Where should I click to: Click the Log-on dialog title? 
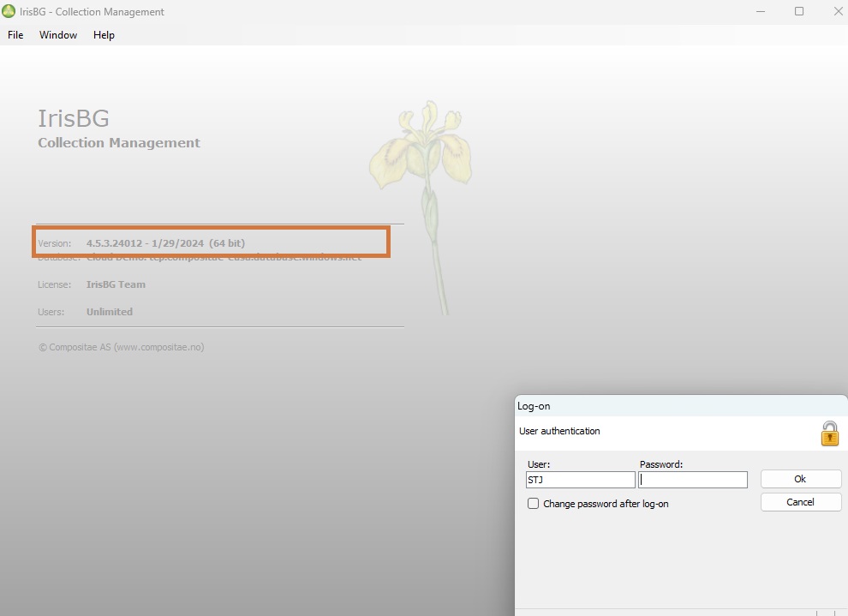tap(534, 406)
